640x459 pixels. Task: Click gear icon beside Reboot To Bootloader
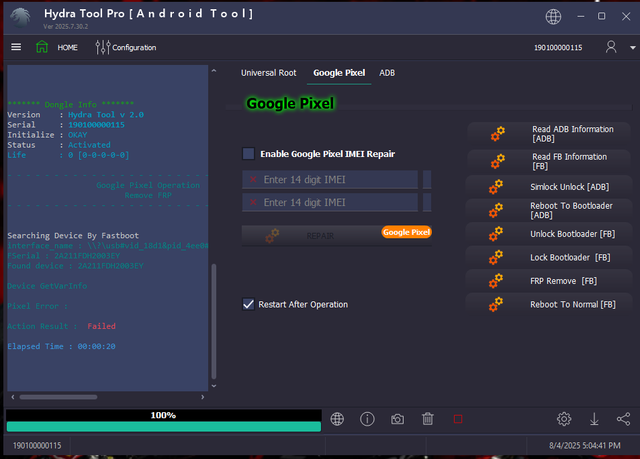tap(496, 211)
